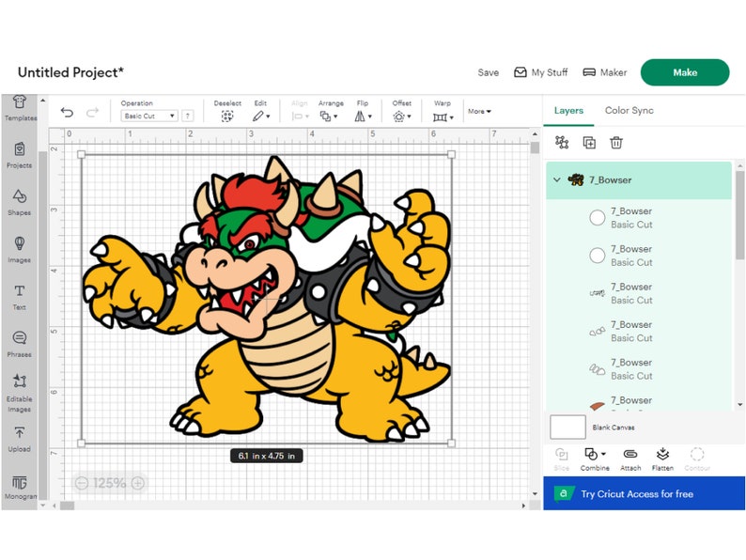Undo the last action
746x560 pixels.
pos(67,113)
